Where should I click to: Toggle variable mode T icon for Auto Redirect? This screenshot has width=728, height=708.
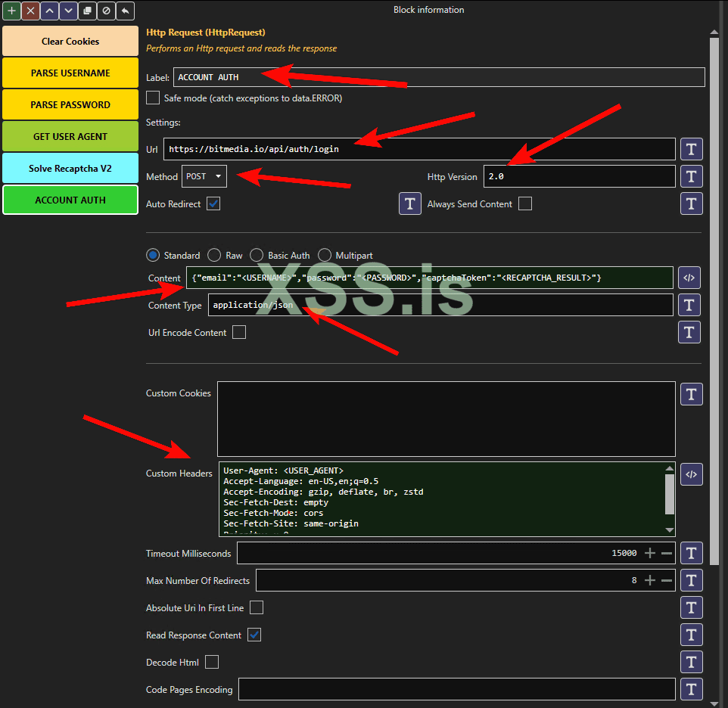click(410, 203)
